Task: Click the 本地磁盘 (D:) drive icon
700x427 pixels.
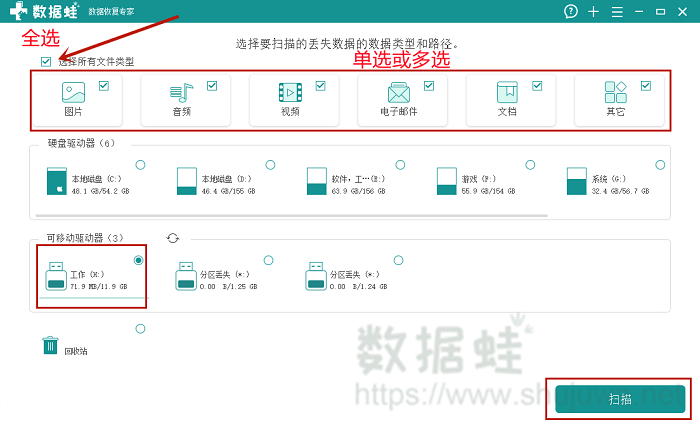Action: [x=187, y=181]
